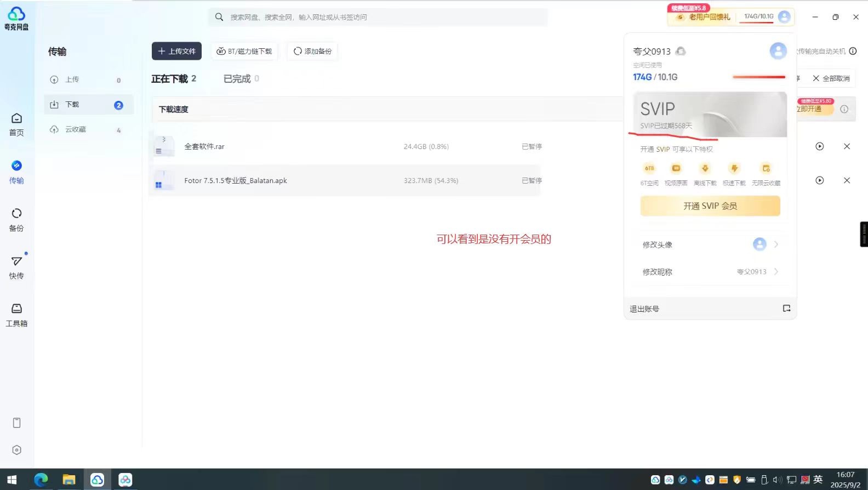868x490 pixels.
Task: Open the Quark Netdisk logo
Action: coord(16,19)
